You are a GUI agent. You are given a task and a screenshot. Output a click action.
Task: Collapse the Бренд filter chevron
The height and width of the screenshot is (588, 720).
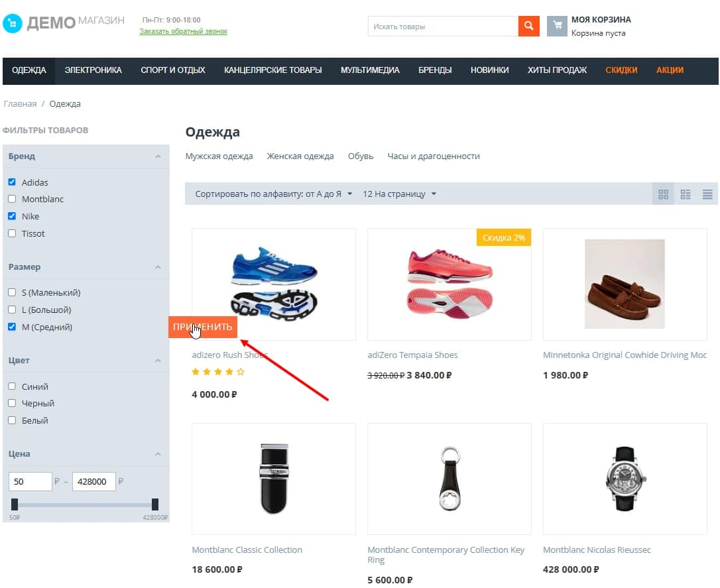tap(158, 156)
